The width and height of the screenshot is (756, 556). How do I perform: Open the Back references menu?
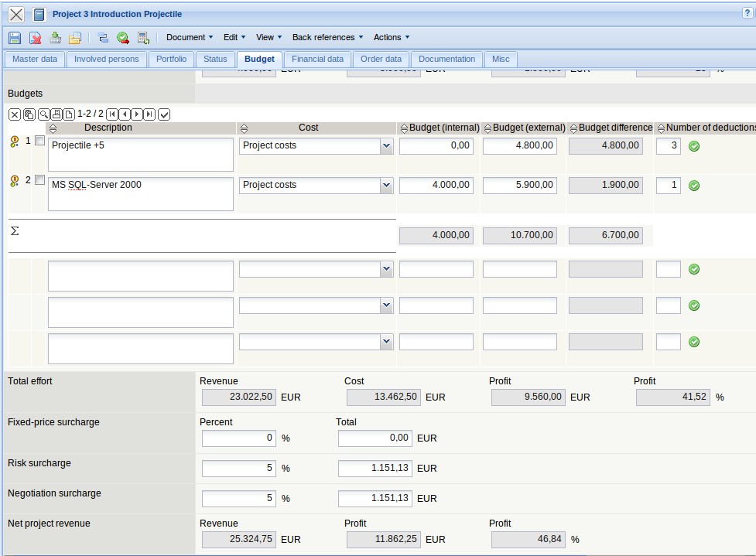coord(327,37)
